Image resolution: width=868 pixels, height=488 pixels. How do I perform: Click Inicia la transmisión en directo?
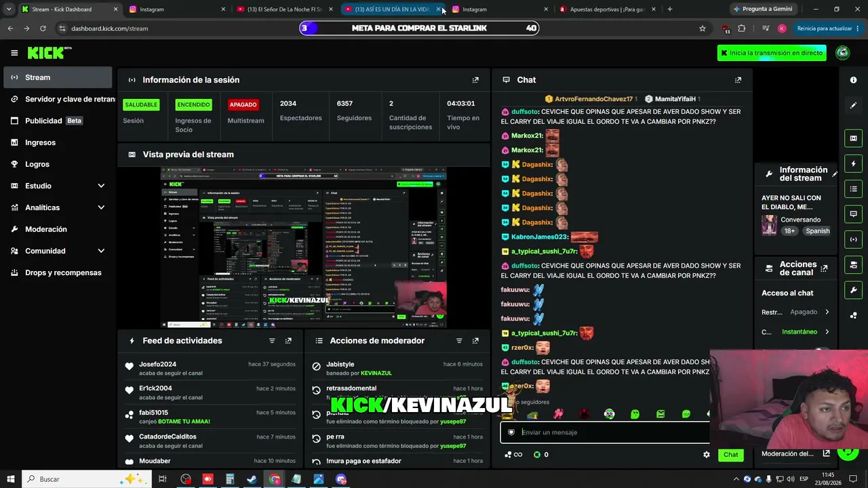[772, 53]
